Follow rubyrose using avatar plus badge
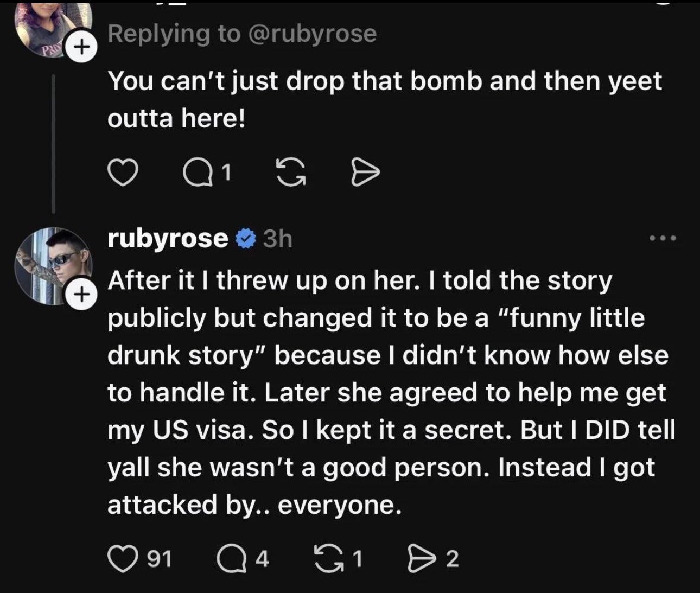 pyautogui.click(x=81, y=295)
